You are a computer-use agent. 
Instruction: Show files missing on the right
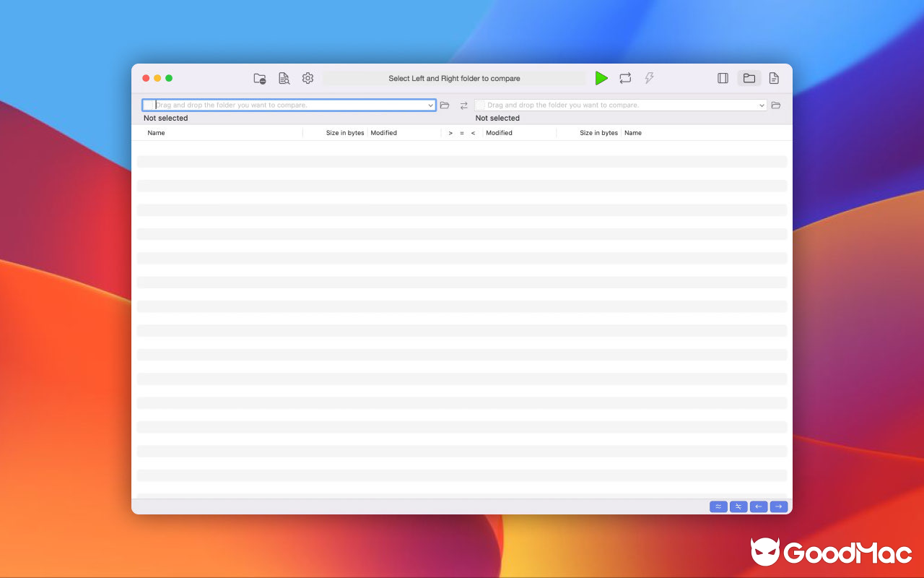(x=779, y=506)
